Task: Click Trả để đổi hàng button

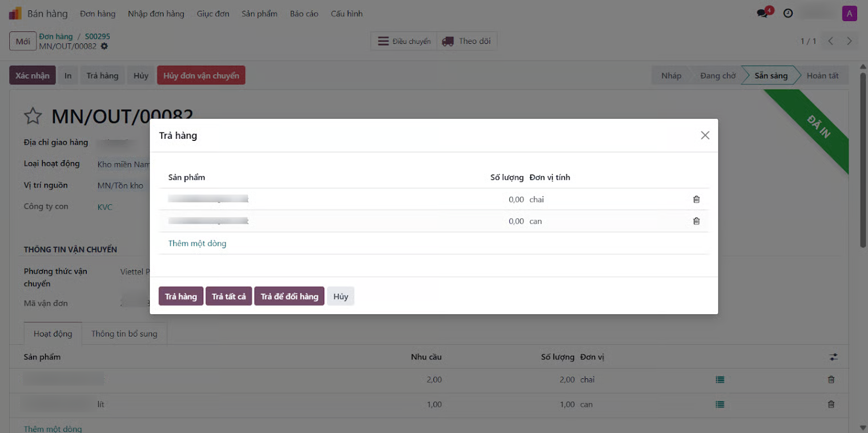Action: pos(289,297)
